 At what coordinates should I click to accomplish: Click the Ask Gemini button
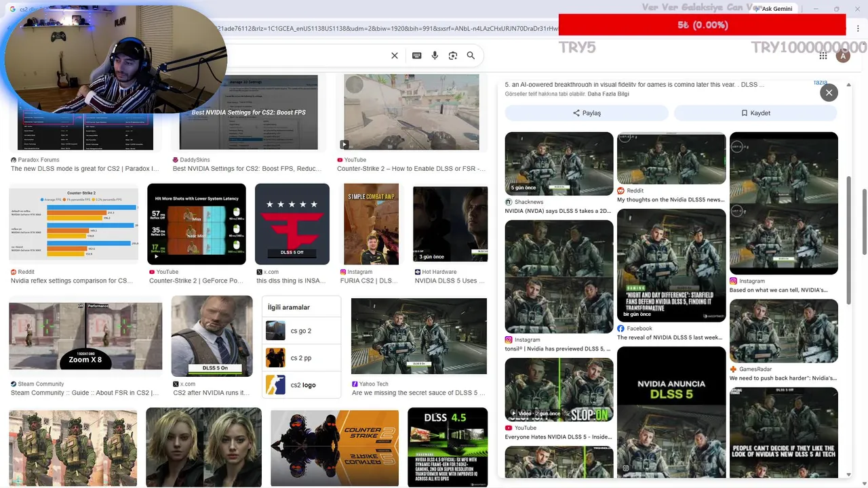click(773, 9)
